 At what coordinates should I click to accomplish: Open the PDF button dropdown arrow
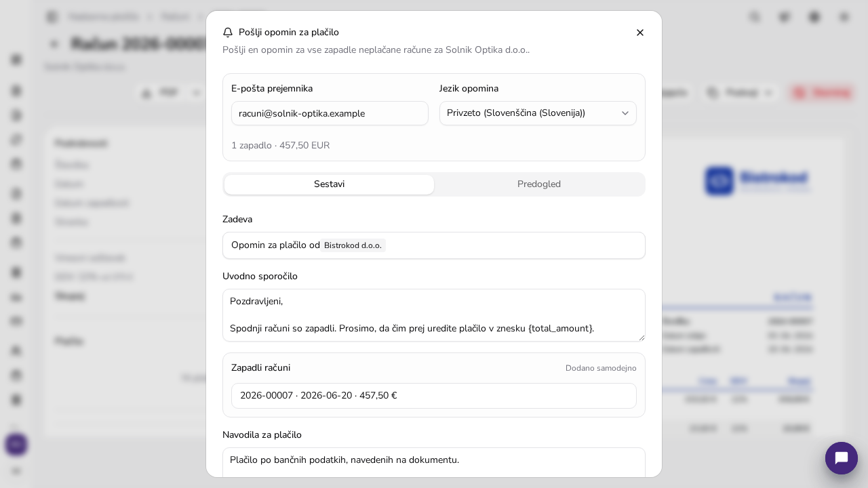pyautogui.click(x=197, y=93)
